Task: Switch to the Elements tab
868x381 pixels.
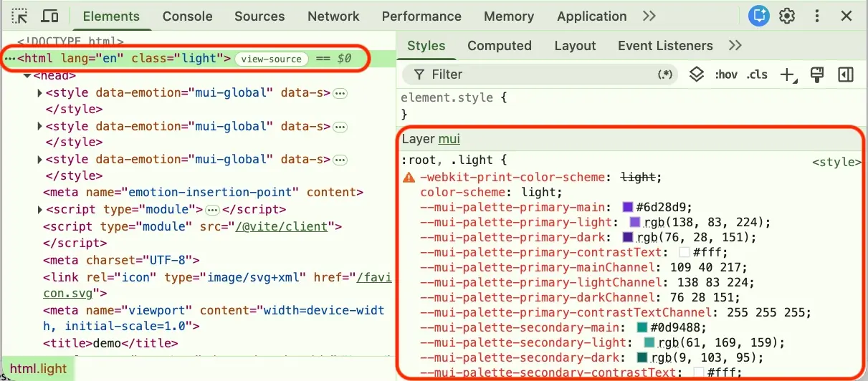Action: click(111, 16)
